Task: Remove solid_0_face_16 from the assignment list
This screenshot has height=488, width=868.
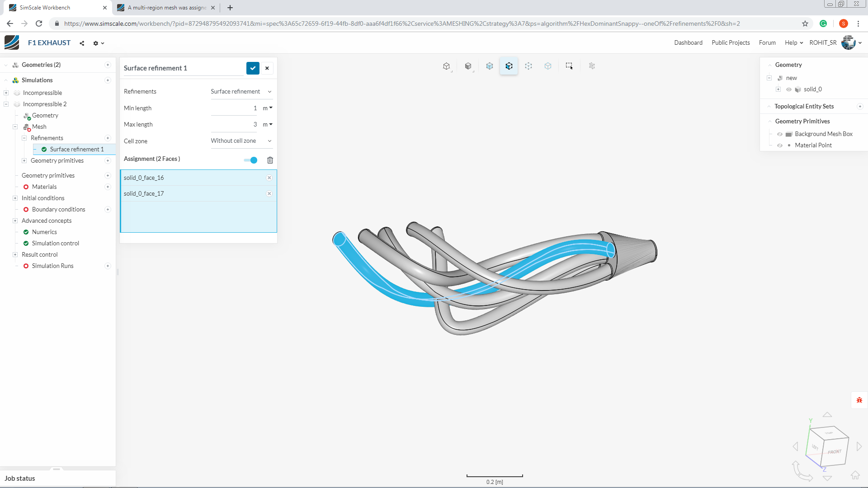Action: coord(269,178)
